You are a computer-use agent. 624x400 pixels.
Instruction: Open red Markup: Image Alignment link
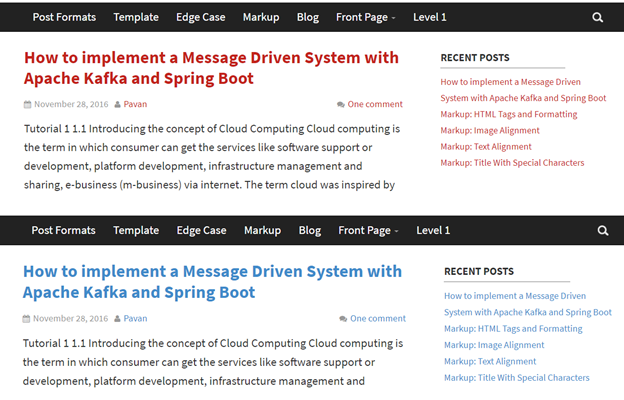(490, 131)
